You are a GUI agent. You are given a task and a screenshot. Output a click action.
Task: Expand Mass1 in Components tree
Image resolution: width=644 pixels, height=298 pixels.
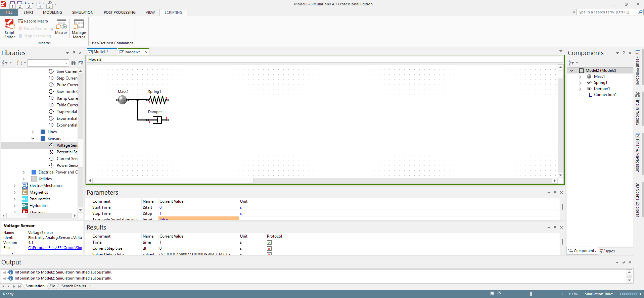[580, 77]
